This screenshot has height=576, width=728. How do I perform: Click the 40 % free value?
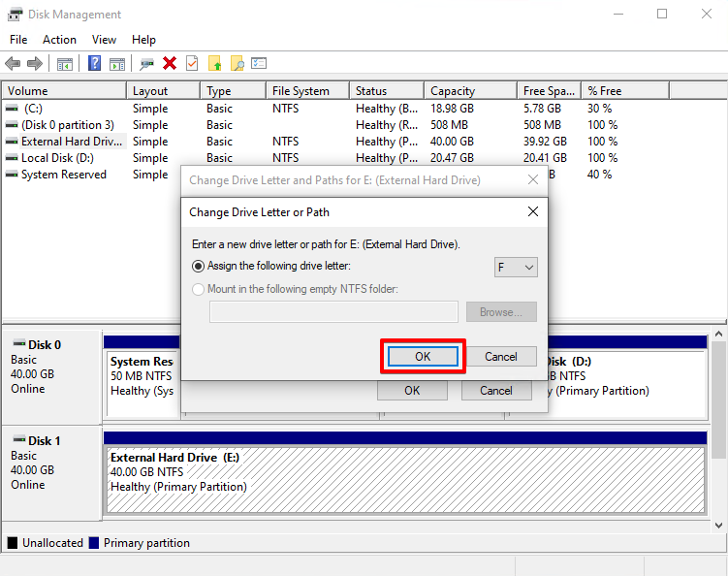tap(599, 175)
